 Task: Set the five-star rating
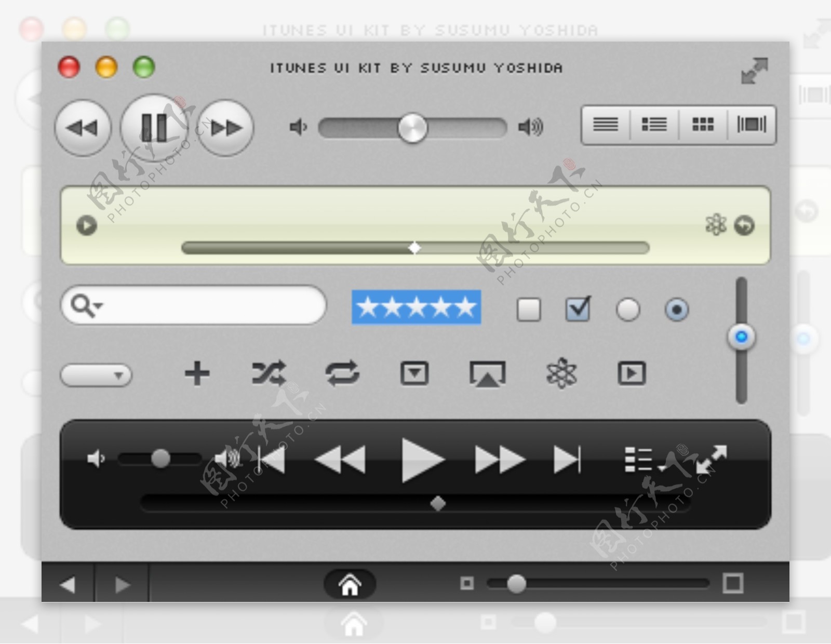(417, 307)
